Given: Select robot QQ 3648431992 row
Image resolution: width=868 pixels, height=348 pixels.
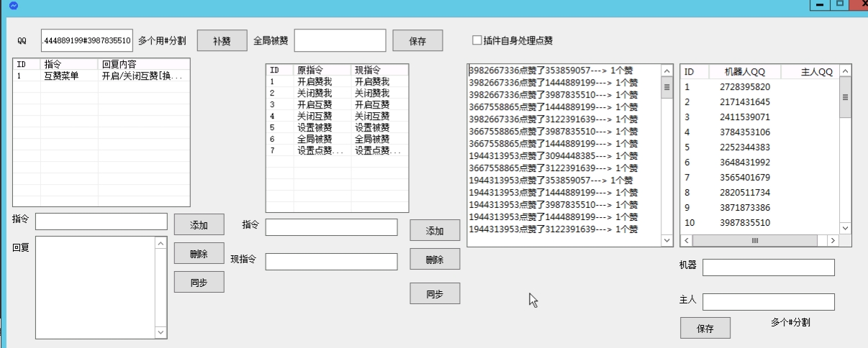Looking at the screenshot, I should point(759,162).
